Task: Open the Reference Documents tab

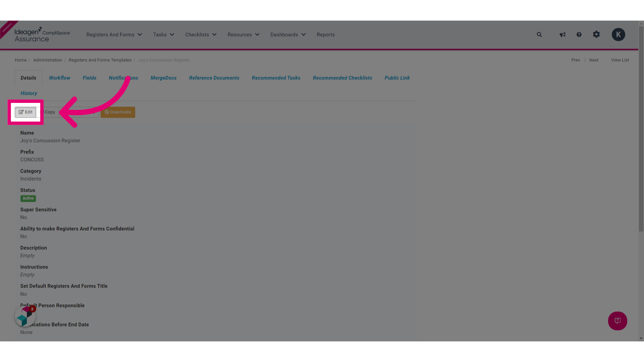Action: coord(214,78)
